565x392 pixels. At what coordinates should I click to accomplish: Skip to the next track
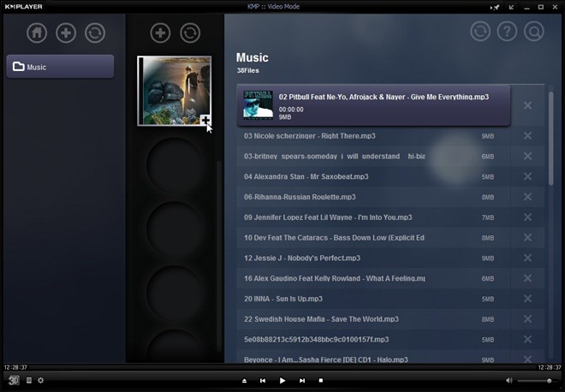302,381
